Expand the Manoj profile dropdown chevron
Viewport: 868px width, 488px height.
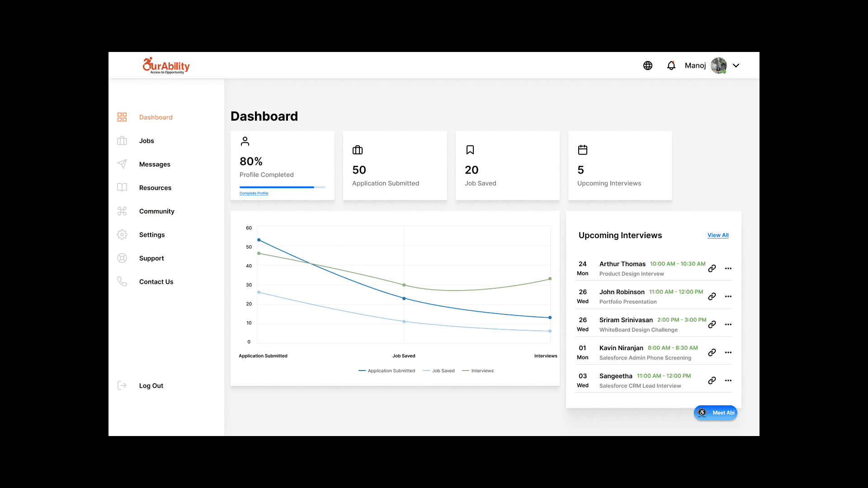pyautogui.click(x=736, y=66)
